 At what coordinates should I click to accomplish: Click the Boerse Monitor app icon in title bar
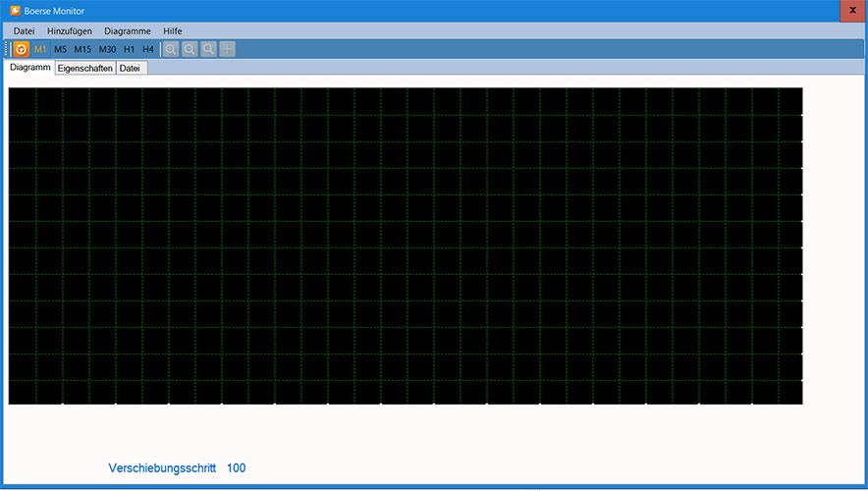point(15,11)
